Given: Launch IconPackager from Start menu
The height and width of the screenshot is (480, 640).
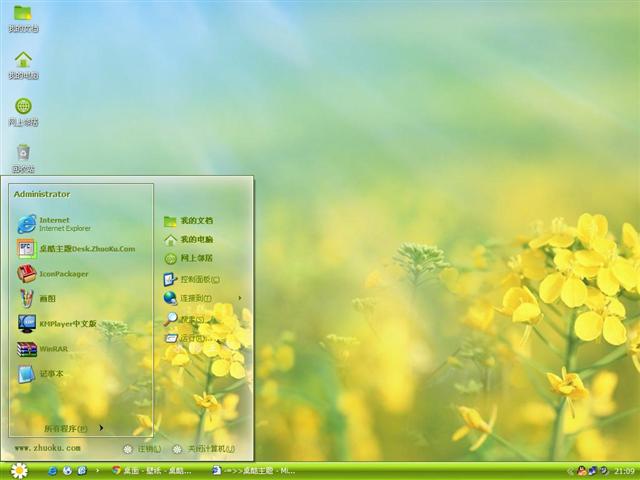Looking at the screenshot, I should point(53,273).
